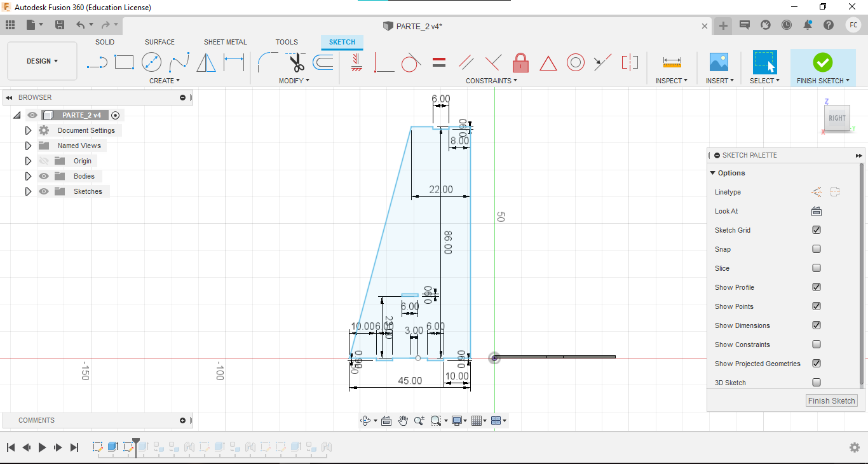This screenshot has width=868, height=464.
Task: Enable the Snap checkbox
Action: 817,249
